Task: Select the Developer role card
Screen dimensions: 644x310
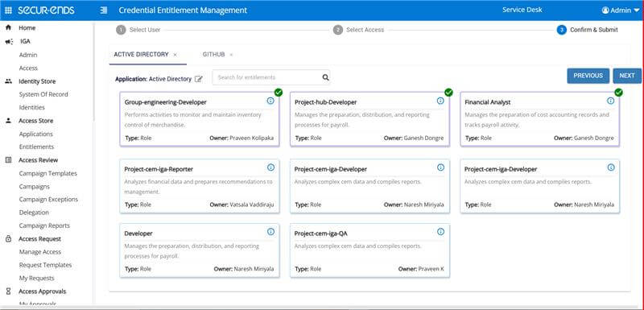Action: tap(199, 250)
